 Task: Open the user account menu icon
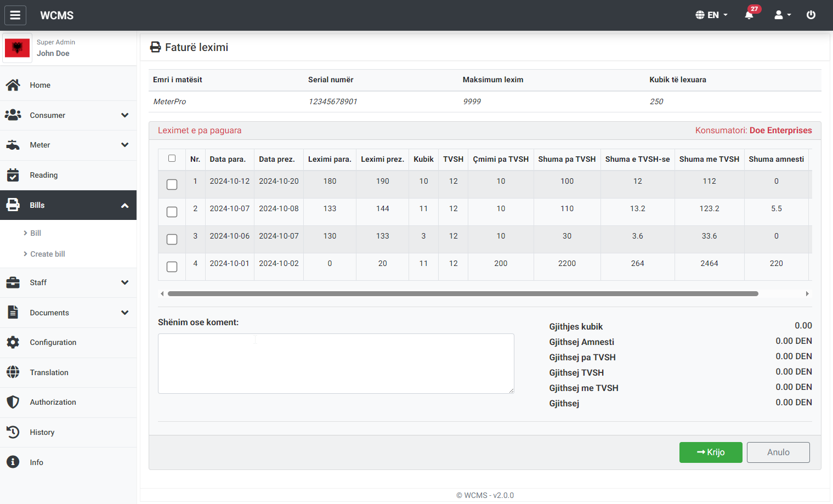click(x=783, y=15)
